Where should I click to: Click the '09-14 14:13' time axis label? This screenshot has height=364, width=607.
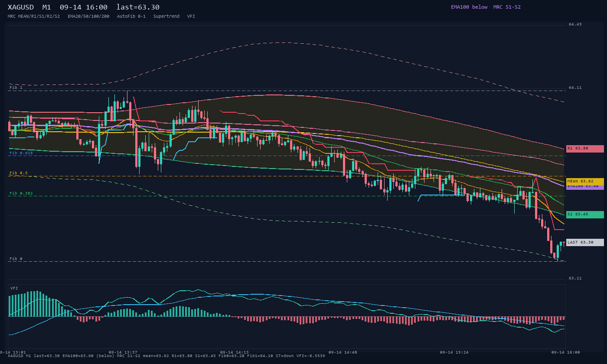pyautogui.click(x=235, y=352)
